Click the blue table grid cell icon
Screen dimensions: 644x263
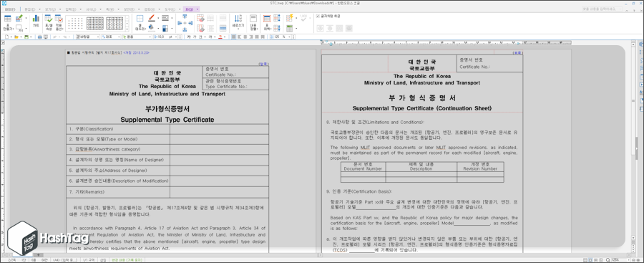point(223,28)
